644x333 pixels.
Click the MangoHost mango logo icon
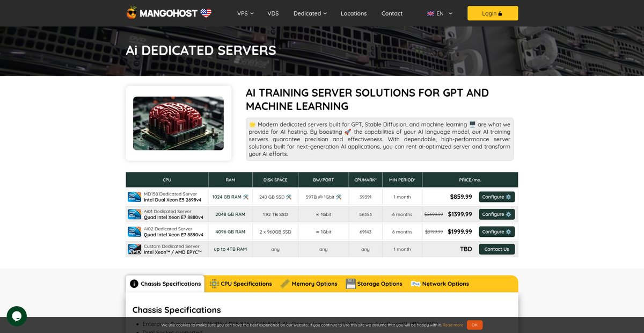[132, 13]
